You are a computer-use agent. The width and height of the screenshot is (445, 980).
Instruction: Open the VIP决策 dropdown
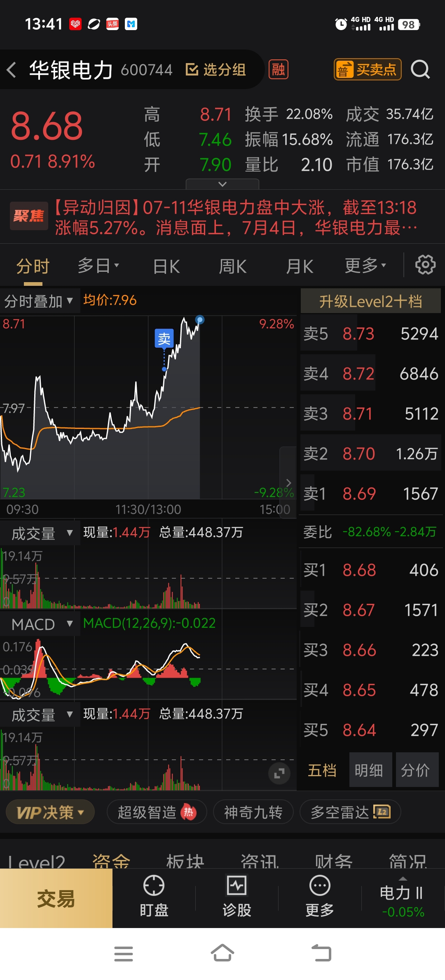(x=50, y=812)
